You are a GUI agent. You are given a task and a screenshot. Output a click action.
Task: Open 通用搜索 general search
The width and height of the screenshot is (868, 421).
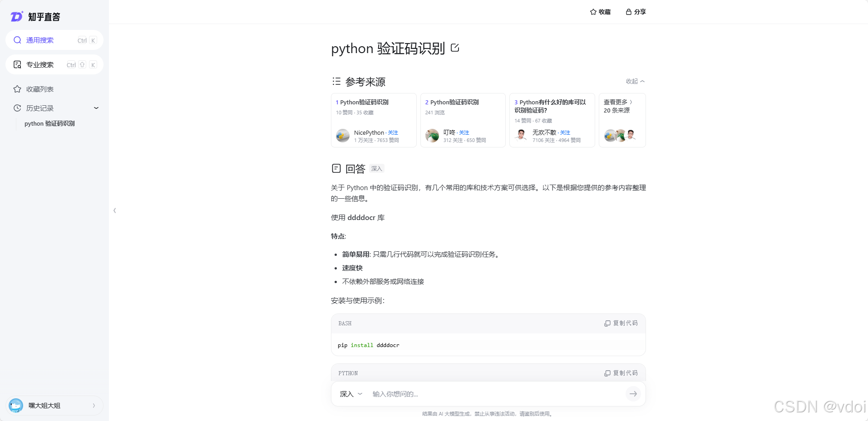tap(54, 40)
